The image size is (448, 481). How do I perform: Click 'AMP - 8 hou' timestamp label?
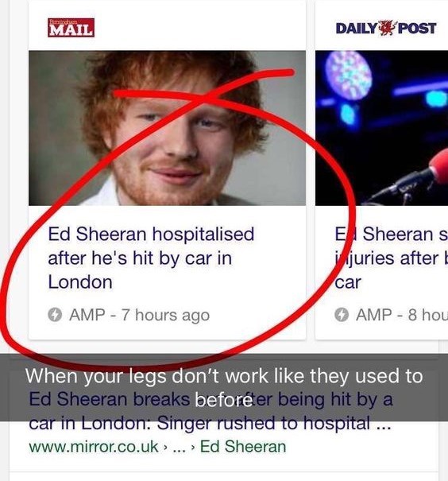402,315
